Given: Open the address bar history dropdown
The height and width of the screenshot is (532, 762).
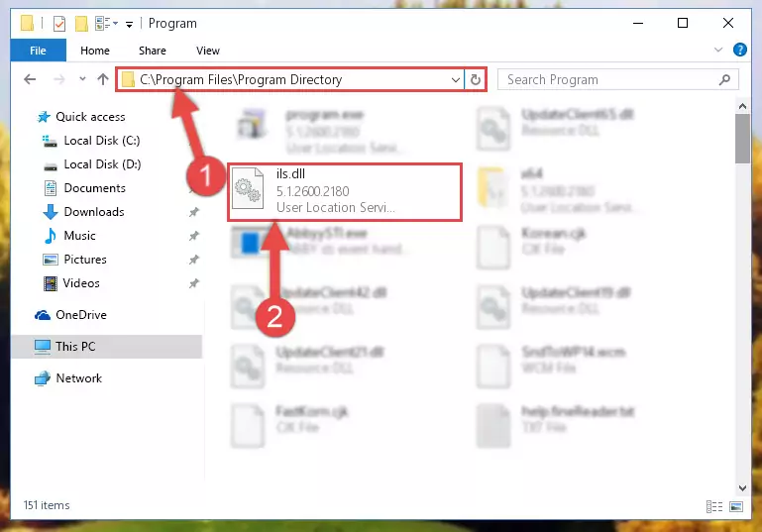Looking at the screenshot, I should [x=456, y=79].
